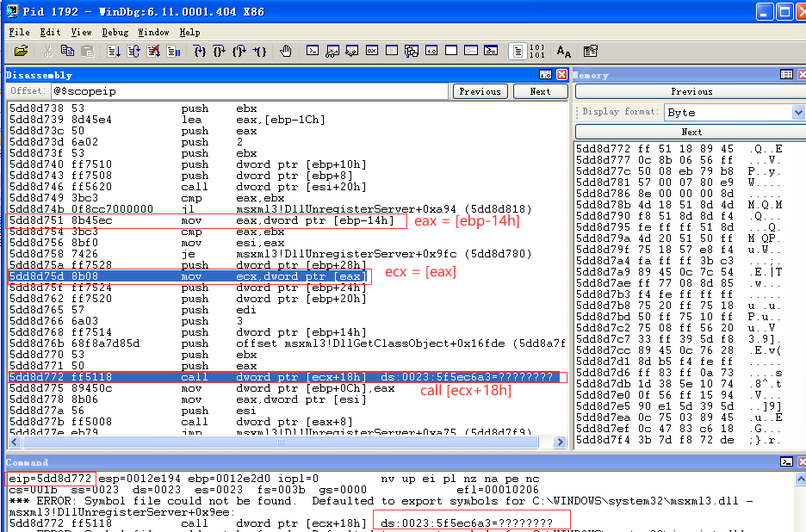Image resolution: width=806 pixels, height=532 pixels.
Task: Click eip=5dd8d772 in Command output
Action: [x=50, y=479]
